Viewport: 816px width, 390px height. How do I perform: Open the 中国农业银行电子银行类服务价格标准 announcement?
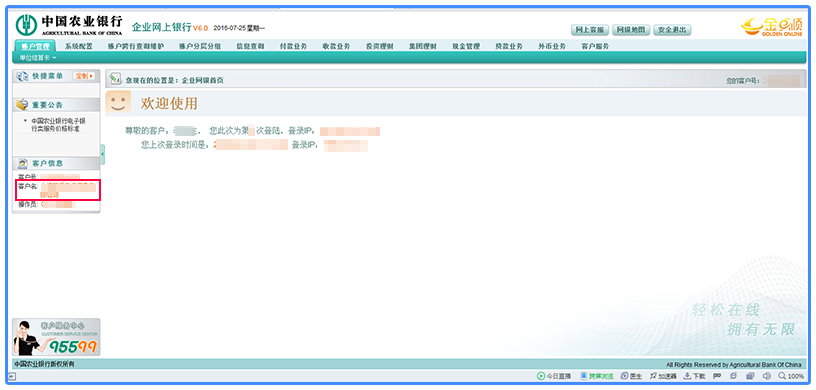click(x=58, y=124)
